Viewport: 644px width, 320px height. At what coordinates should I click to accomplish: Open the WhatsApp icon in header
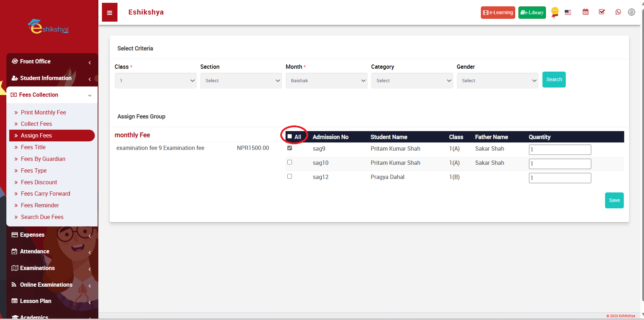(618, 12)
